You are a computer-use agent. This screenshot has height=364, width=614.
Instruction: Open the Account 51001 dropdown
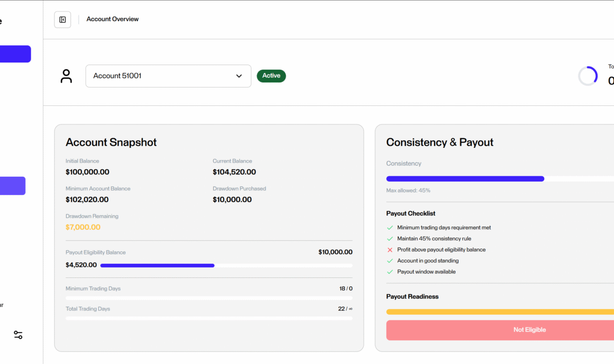click(168, 76)
